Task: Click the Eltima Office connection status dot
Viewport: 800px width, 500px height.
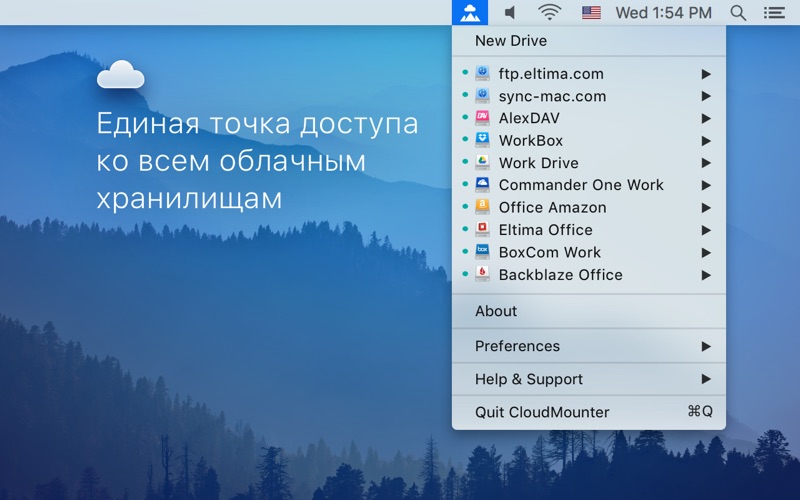Action: [465, 230]
